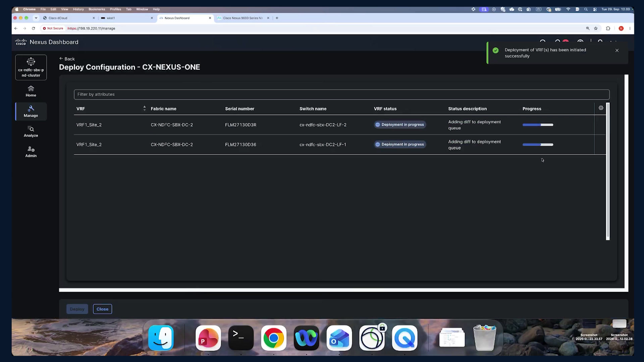The image size is (644, 362).
Task: Open the History menu in menu bar
Action: 78,9
